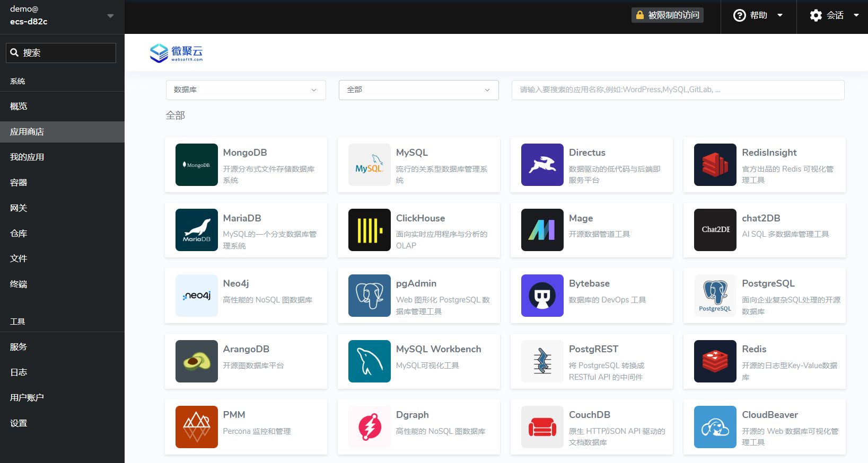Click the search magnifier icon in sidebar
Screen dimensions: 868x463
click(14, 52)
